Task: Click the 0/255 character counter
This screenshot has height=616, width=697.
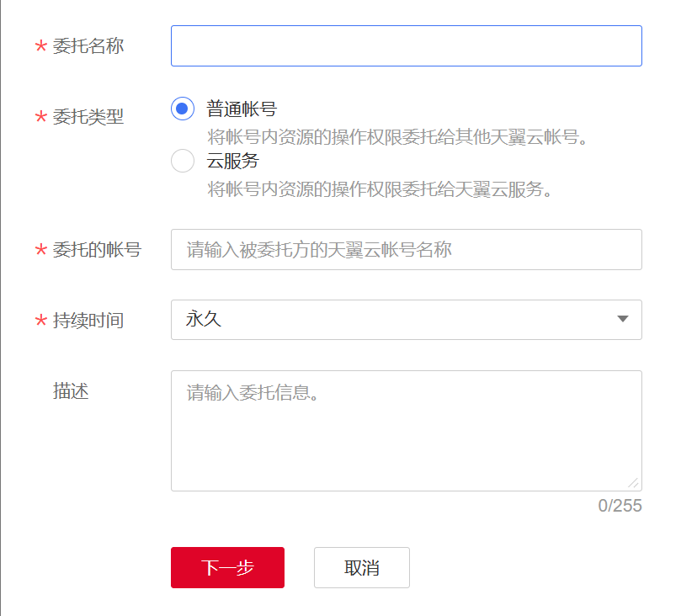Action: (620, 506)
